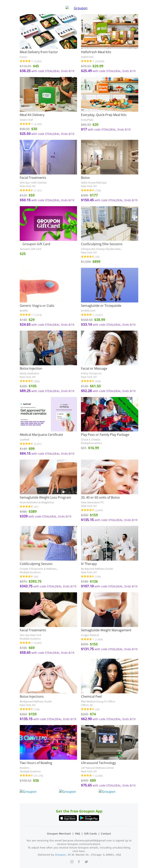Click the $29.99 HelloFresh price
The width and height of the screenshot is (158, 868).
coord(98,66)
